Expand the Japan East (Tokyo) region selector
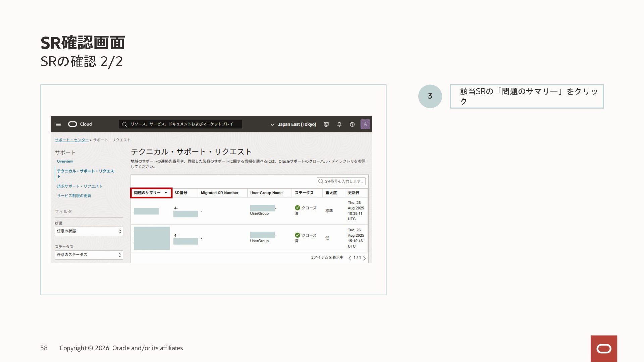This screenshot has width=644, height=362. (x=293, y=124)
